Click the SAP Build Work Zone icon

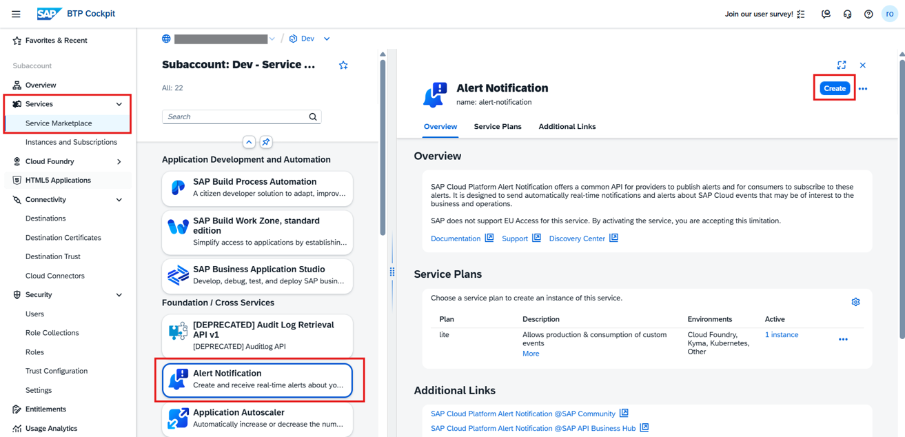pos(178,227)
